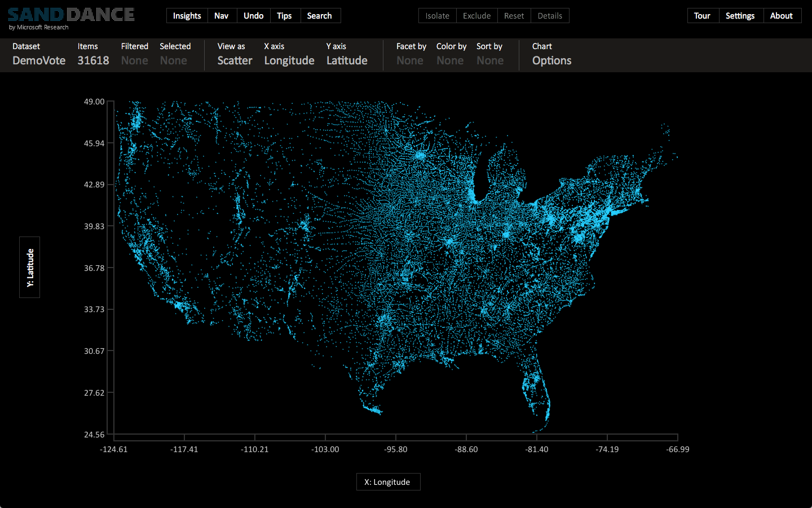Open the Nav menu
Viewport: 812px width, 508px height.
tap(221, 16)
